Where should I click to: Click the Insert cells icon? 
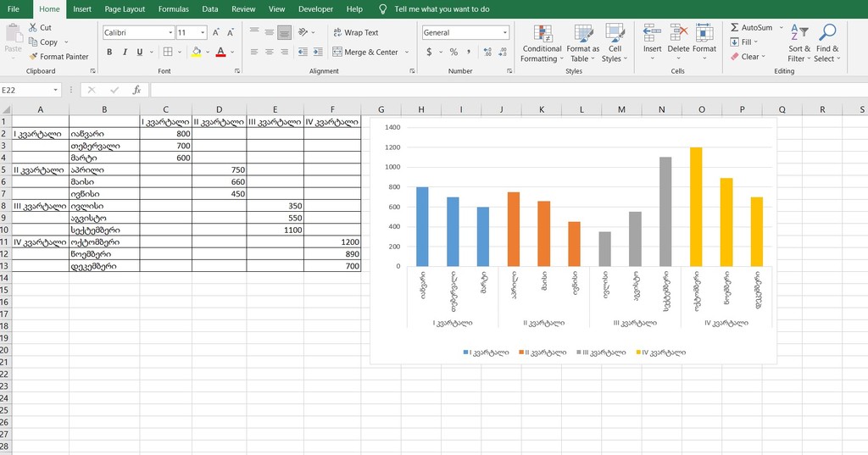click(x=652, y=33)
